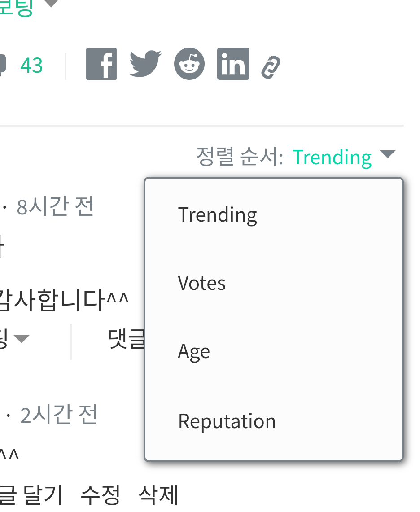Sort comments by Votes

pyautogui.click(x=201, y=283)
